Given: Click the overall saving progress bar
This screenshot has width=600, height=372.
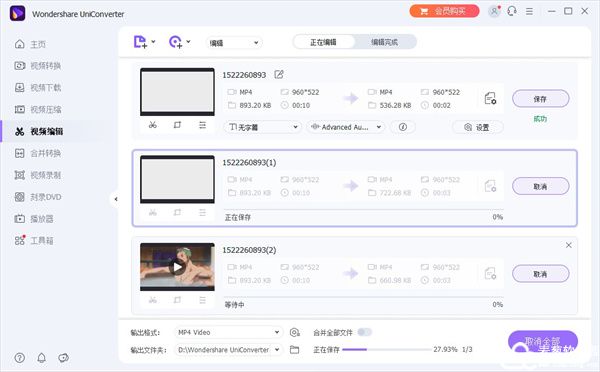Looking at the screenshot, I should (x=386, y=349).
